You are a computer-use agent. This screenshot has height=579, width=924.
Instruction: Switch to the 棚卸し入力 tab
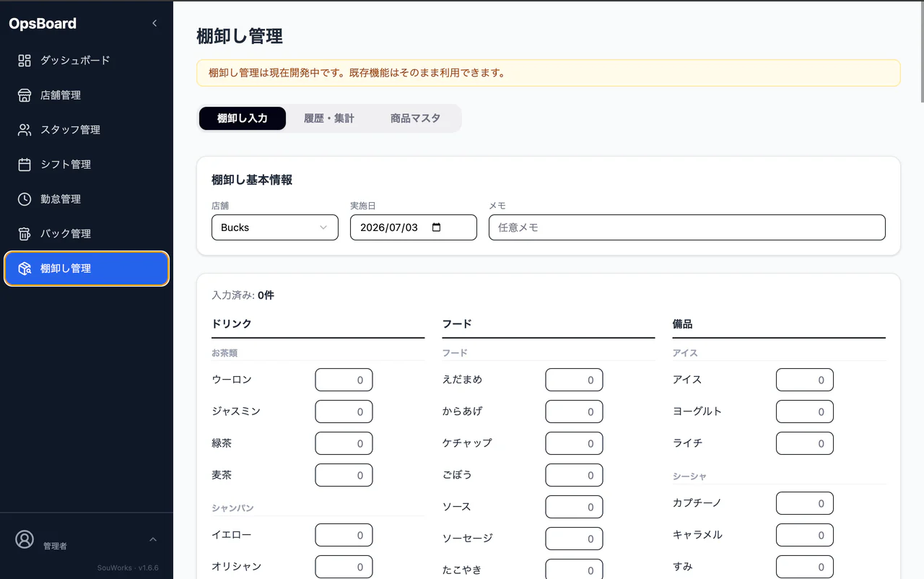(x=243, y=118)
